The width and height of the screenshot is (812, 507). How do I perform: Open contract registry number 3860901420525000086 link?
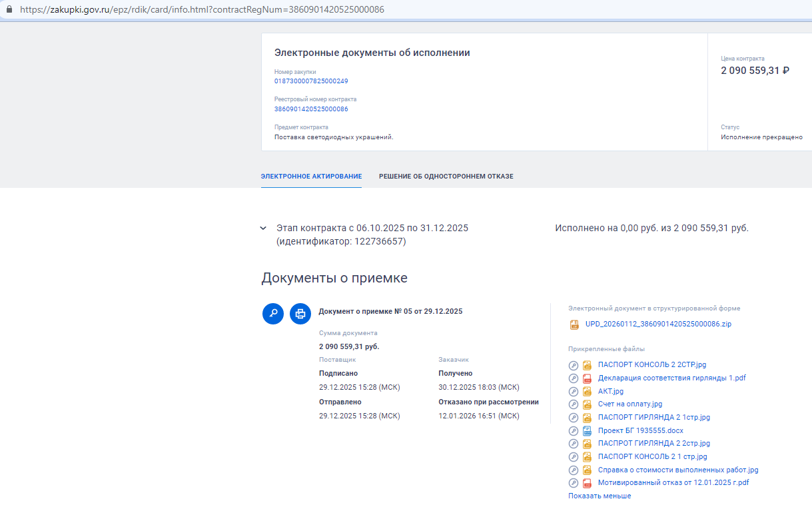pos(311,109)
